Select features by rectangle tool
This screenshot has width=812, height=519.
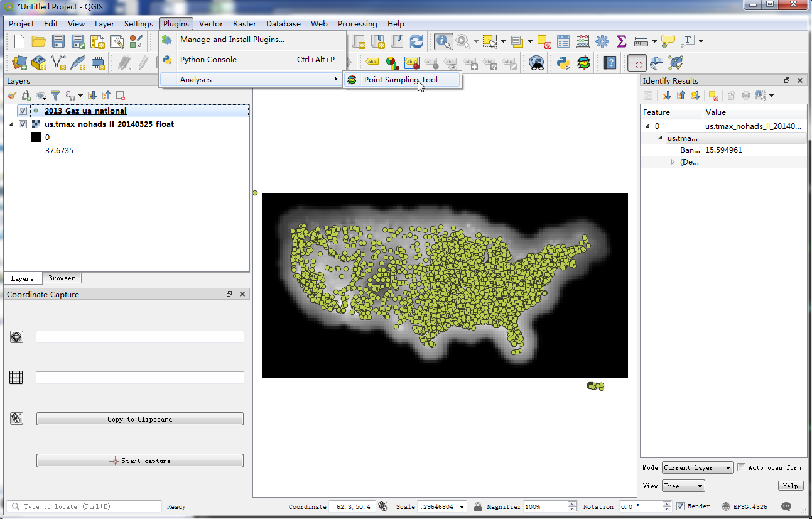click(490, 41)
